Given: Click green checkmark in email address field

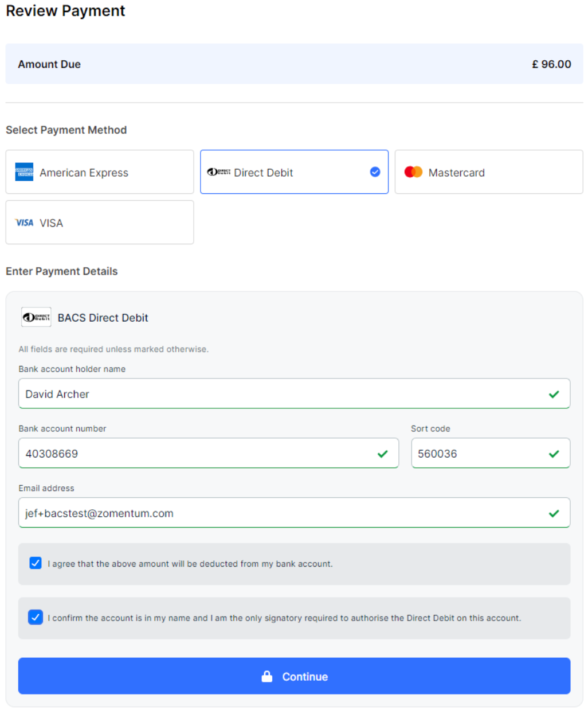Looking at the screenshot, I should pos(554,513).
